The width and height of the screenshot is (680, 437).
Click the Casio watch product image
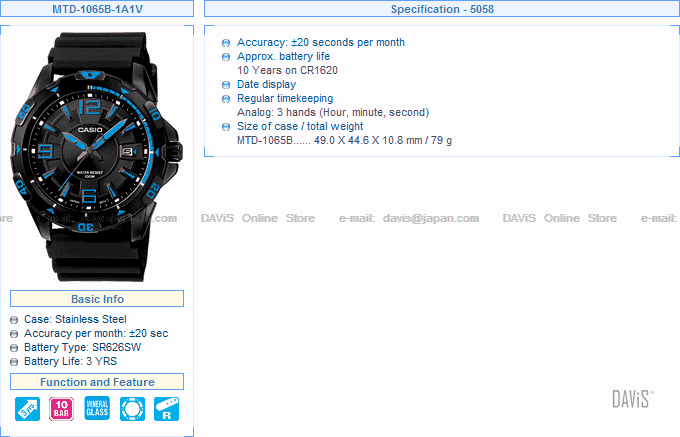[x=96, y=156]
